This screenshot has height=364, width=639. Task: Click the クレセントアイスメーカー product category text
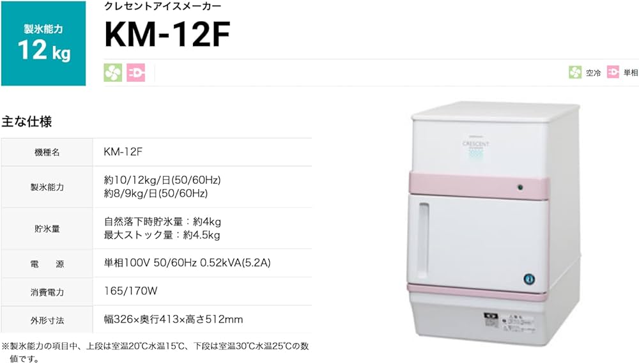click(162, 6)
